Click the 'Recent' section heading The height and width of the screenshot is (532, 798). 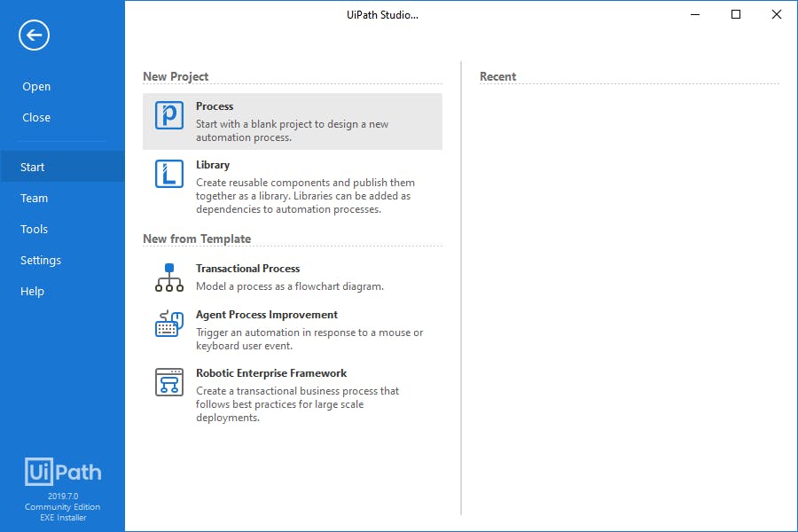(x=497, y=76)
